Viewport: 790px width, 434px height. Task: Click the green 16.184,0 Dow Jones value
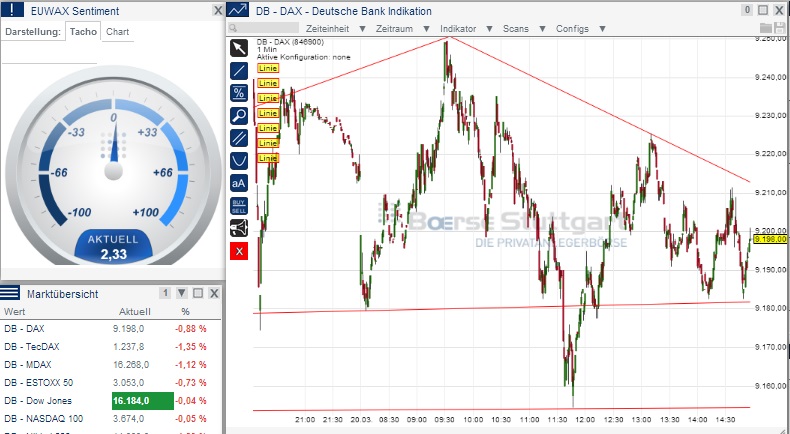143,401
